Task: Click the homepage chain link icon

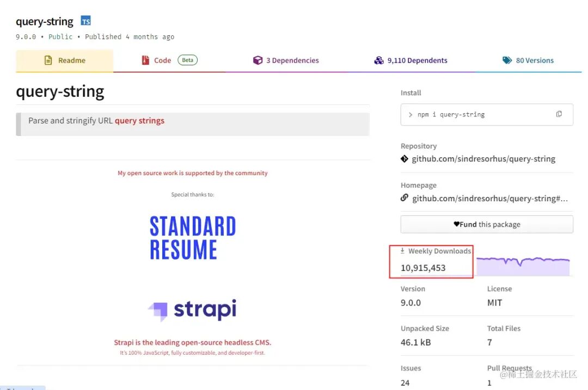Action: (404, 197)
